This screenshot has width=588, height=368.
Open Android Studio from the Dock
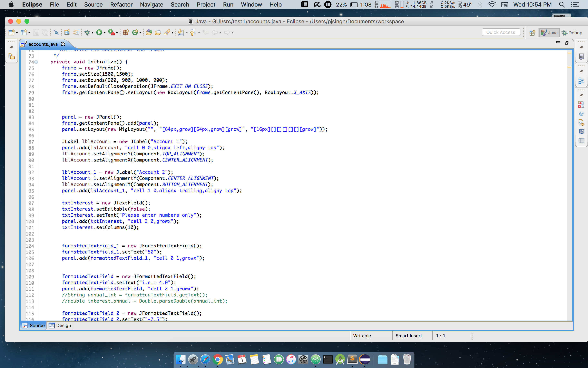click(340, 359)
